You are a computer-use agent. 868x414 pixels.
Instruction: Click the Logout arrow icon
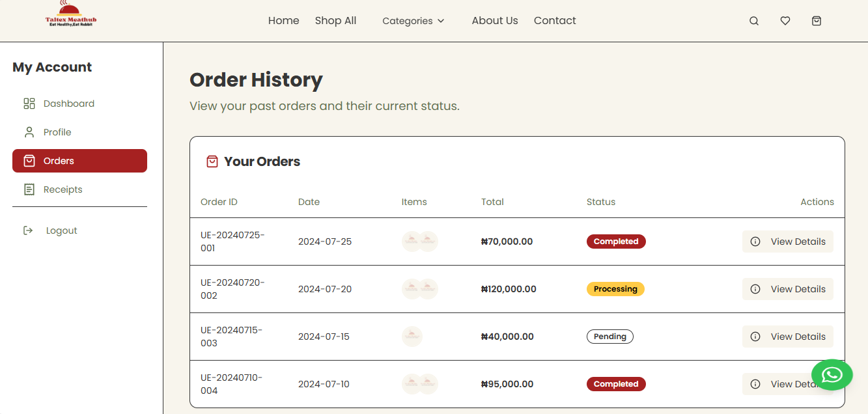(x=28, y=230)
